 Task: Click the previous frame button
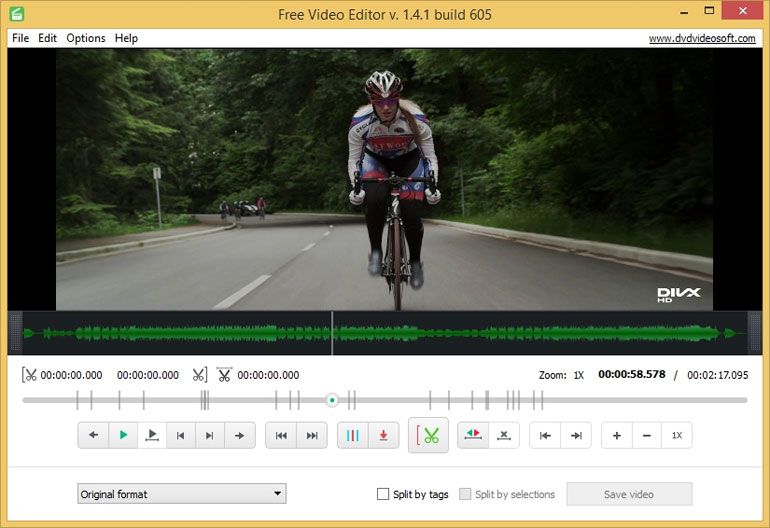(181, 435)
